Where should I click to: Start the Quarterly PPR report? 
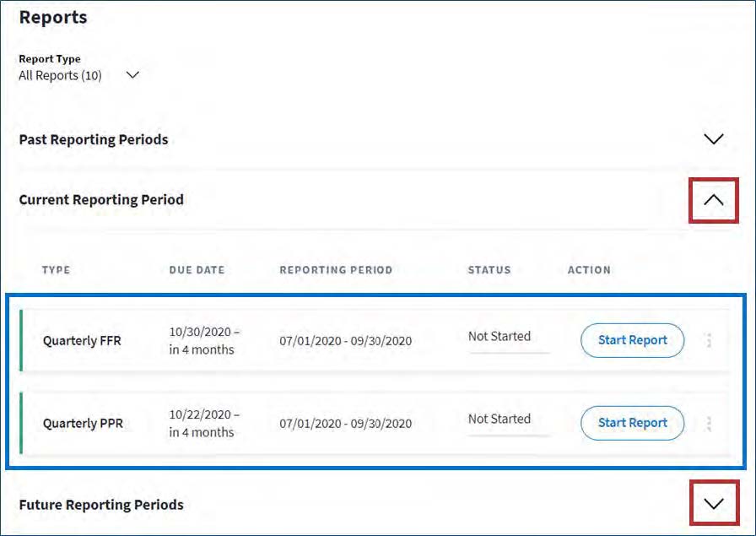632,423
